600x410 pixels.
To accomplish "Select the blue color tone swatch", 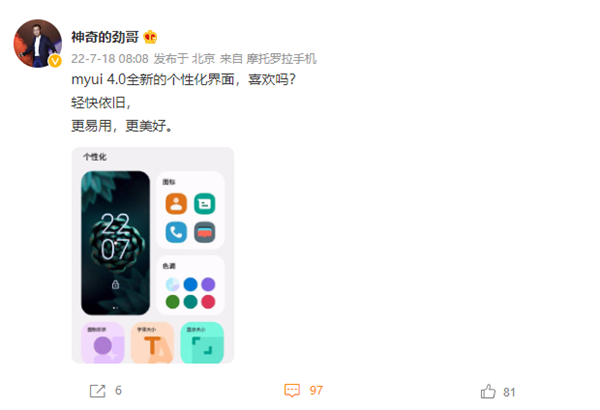I will (191, 284).
